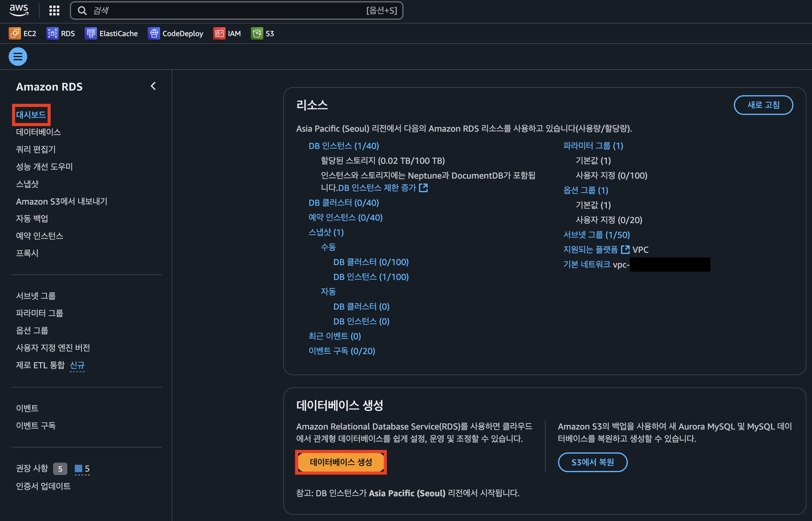Open 쿼리 편집기 in the sidebar

point(36,149)
